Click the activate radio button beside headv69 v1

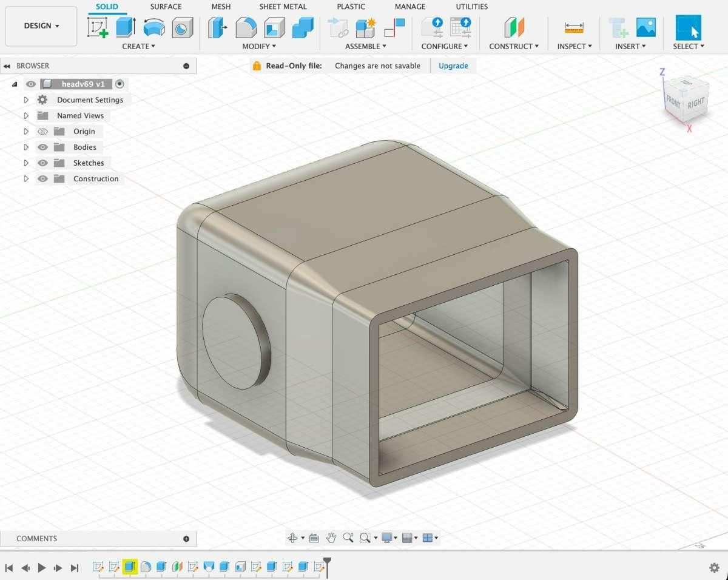pyautogui.click(x=120, y=84)
